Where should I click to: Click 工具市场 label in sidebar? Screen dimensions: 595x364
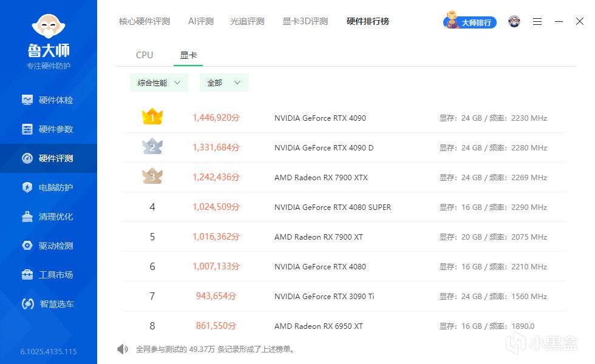point(56,274)
